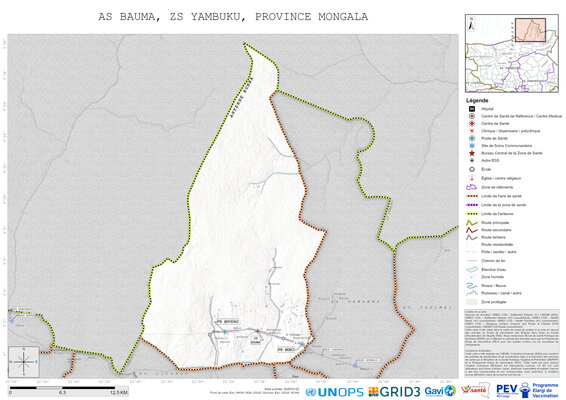Viewport: 566px width, 400px height.
Task: Click the École circle icon in the legend
Action: tap(471, 169)
